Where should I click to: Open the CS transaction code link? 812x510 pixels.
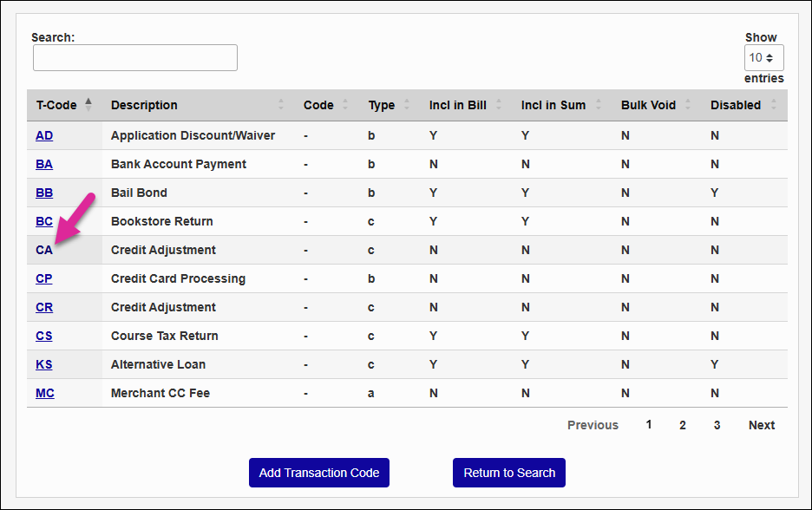[x=44, y=336]
